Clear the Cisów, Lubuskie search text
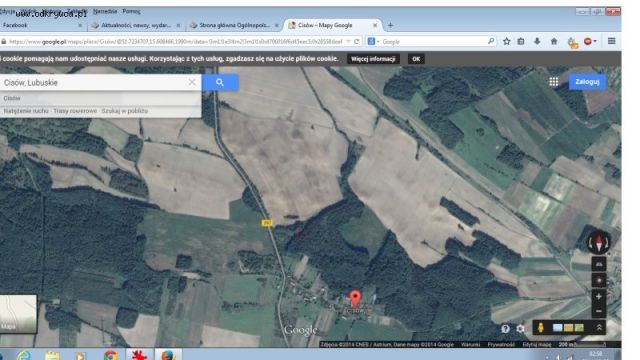Screen dimensions: 640x360 click(192, 82)
